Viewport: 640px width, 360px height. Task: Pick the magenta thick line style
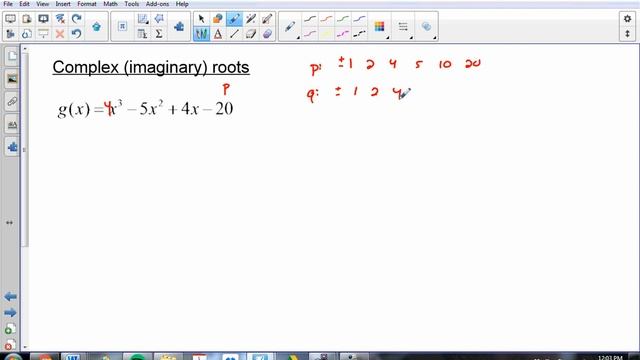343,34
